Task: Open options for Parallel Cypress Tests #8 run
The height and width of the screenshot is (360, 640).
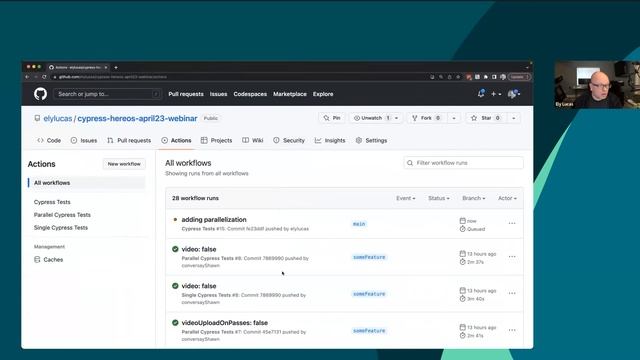Action: [512, 257]
